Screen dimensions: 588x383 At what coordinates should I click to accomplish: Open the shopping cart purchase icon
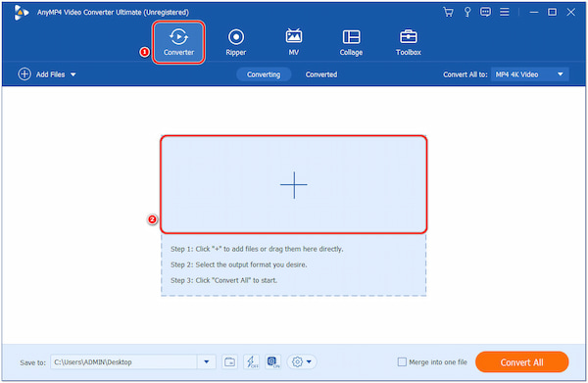448,12
